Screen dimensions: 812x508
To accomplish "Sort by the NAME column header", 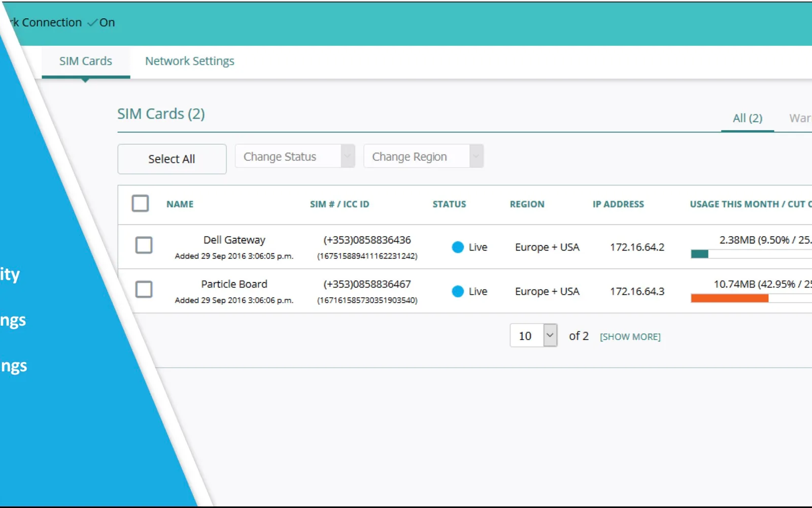I will pos(180,204).
